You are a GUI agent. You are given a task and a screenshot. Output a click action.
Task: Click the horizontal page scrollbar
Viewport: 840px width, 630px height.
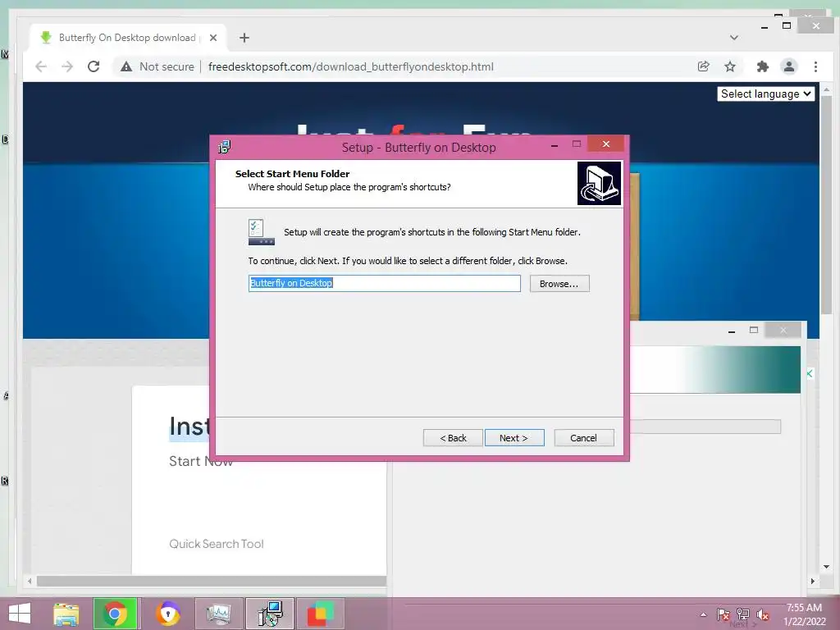pos(212,581)
